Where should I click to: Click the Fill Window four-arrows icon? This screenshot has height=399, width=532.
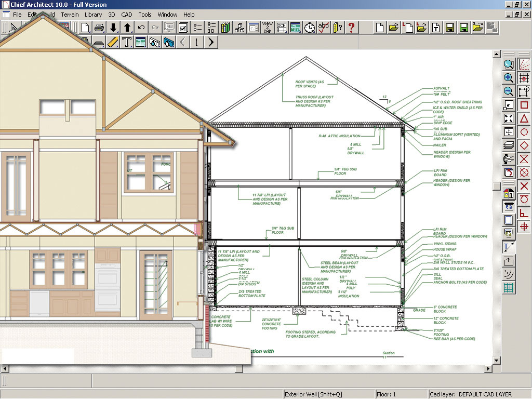[508, 118]
